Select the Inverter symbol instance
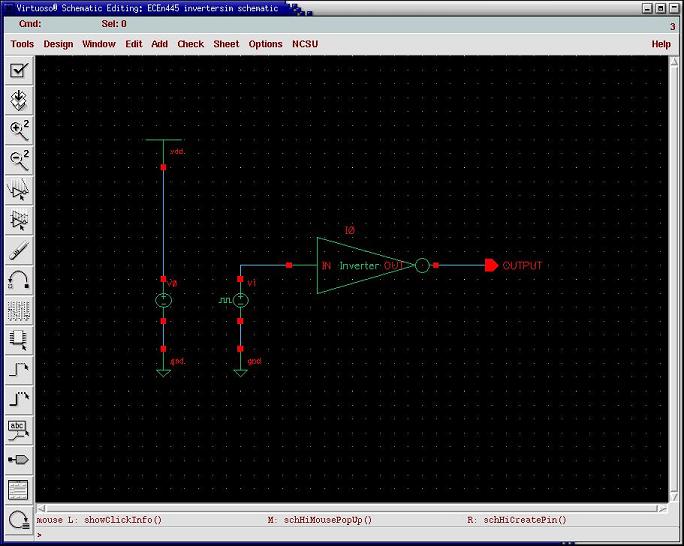The width and height of the screenshot is (684, 546). [359, 266]
